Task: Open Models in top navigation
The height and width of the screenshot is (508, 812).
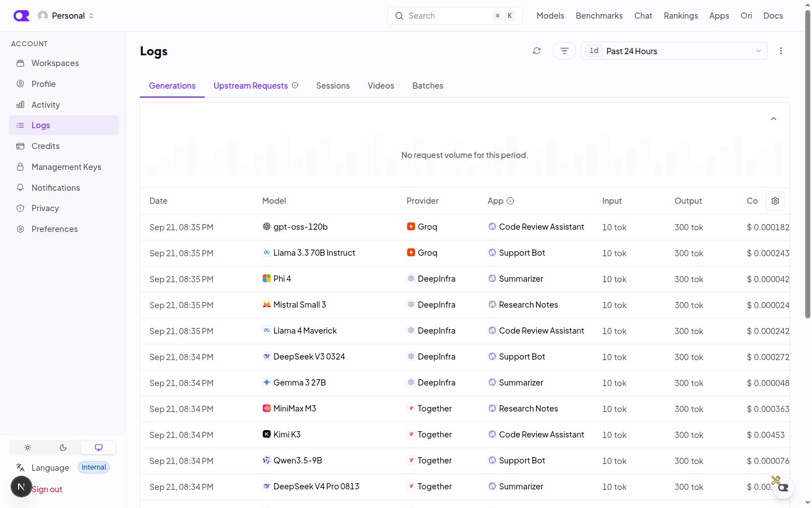Action: 550,16
